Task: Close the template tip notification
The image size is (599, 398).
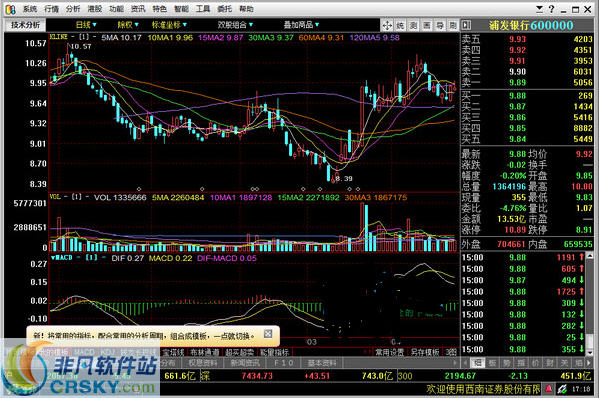Action: (268, 334)
